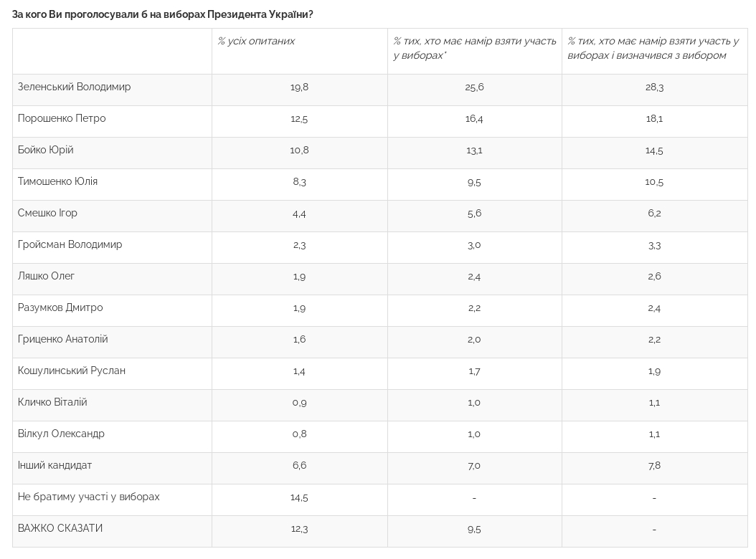Select the 'Гриценко Анатолій' row label
The height and width of the screenshot is (559, 756).
(63, 339)
